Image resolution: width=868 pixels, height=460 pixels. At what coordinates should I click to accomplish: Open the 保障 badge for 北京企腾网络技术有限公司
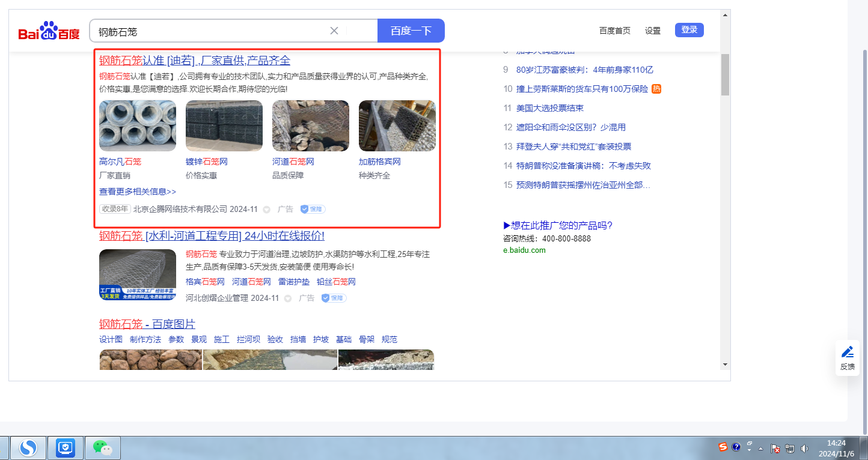(x=313, y=209)
